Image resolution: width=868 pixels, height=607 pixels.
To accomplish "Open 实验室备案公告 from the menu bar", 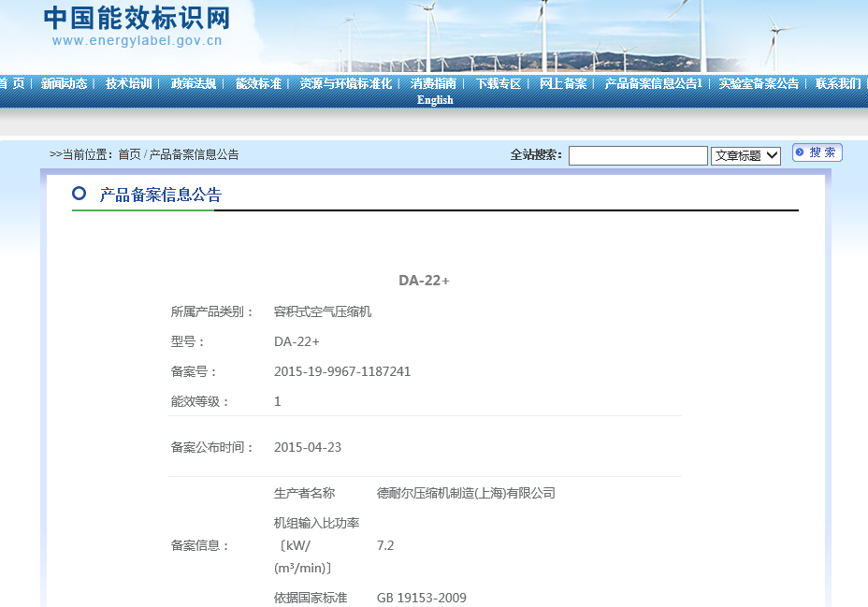I will pyautogui.click(x=759, y=83).
